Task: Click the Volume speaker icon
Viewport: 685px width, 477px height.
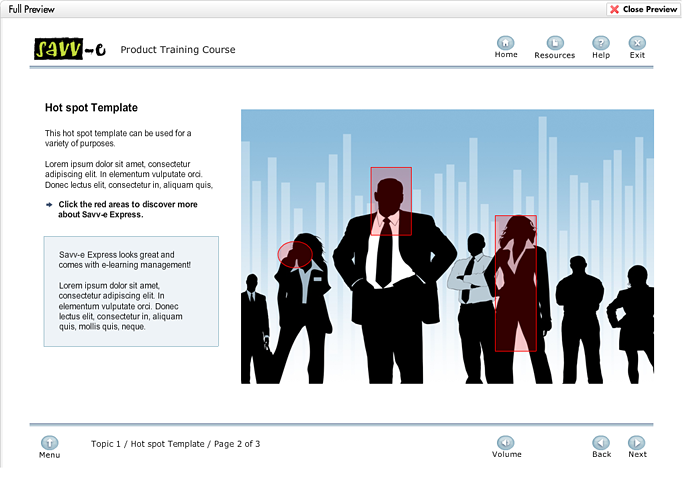Action: pyautogui.click(x=505, y=442)
